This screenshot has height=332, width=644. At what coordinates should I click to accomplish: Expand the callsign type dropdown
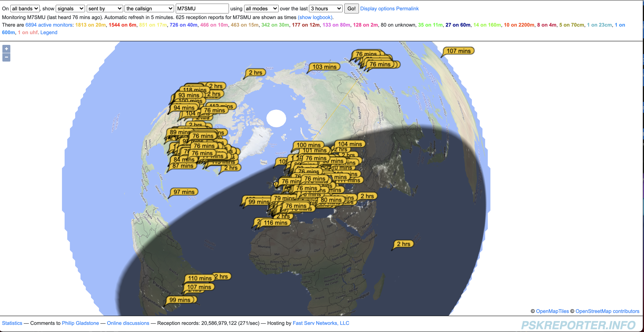coord(149,9)
